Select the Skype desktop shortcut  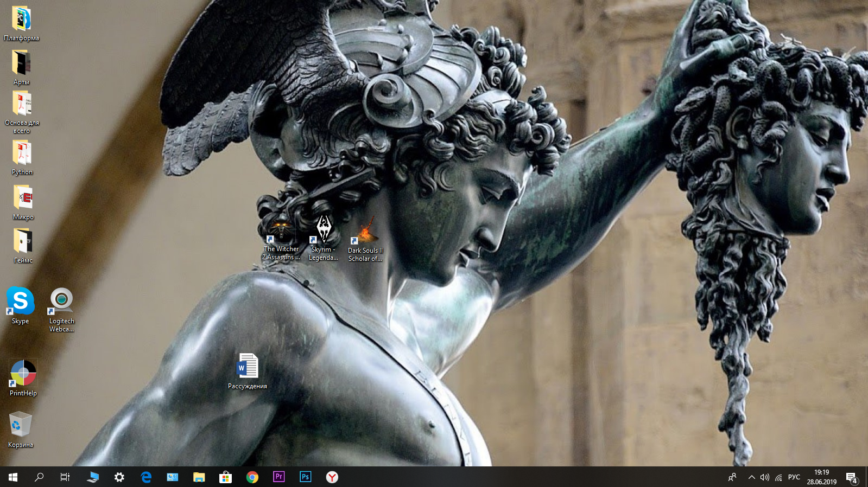tap(20, 305)
